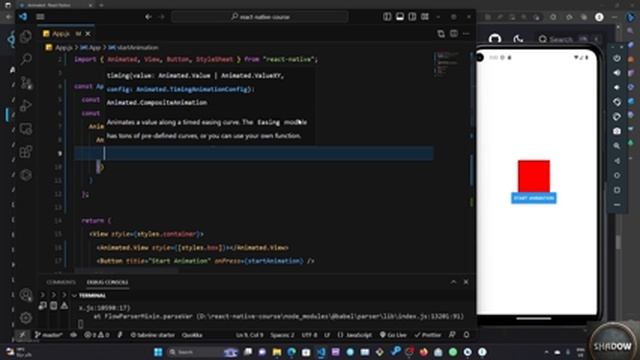Change end of line LF setting
640x360 pixels.
(327, 335)
